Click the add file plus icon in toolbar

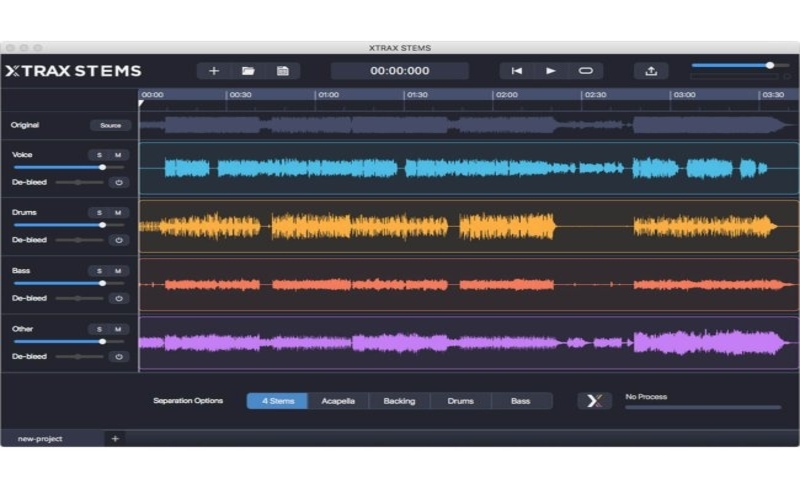click(x=214, y=71)
